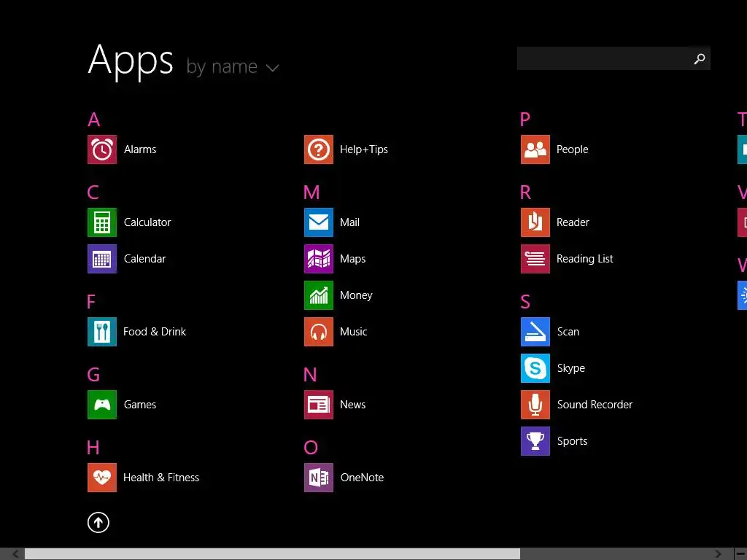Open the Mail envelope icon

[319, 222]
